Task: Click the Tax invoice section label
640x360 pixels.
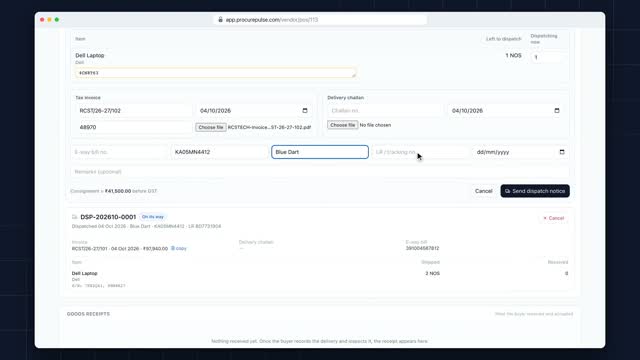Action: pyautogui.click(x=88, y=98)
